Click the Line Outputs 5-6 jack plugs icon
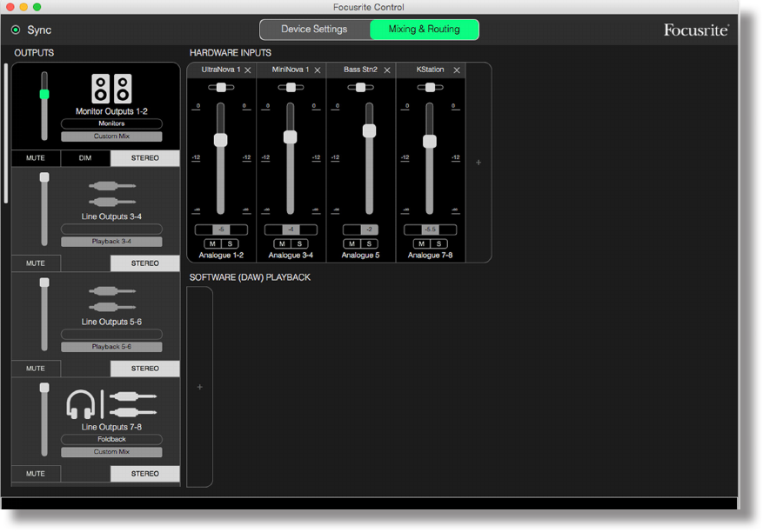Image resolution: width=763 pixels, height=532 pixels. [x=112, y=299]
